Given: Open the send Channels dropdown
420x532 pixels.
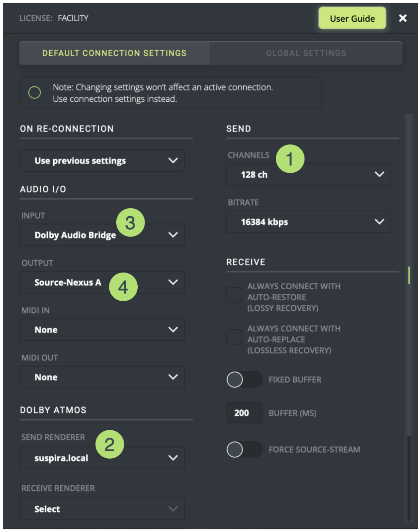Looking at the screenshot, I should pos(308,175).
